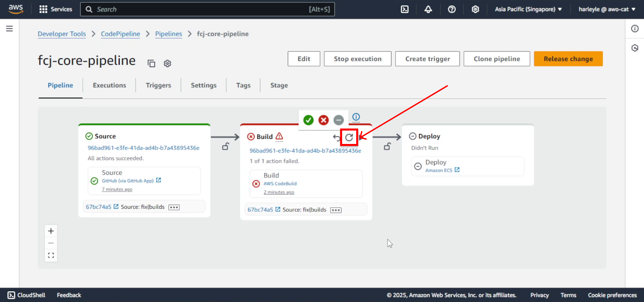Open CloudShell from the top bar icon
Viewport: 644px width, 302px height.
coord(405,9)
